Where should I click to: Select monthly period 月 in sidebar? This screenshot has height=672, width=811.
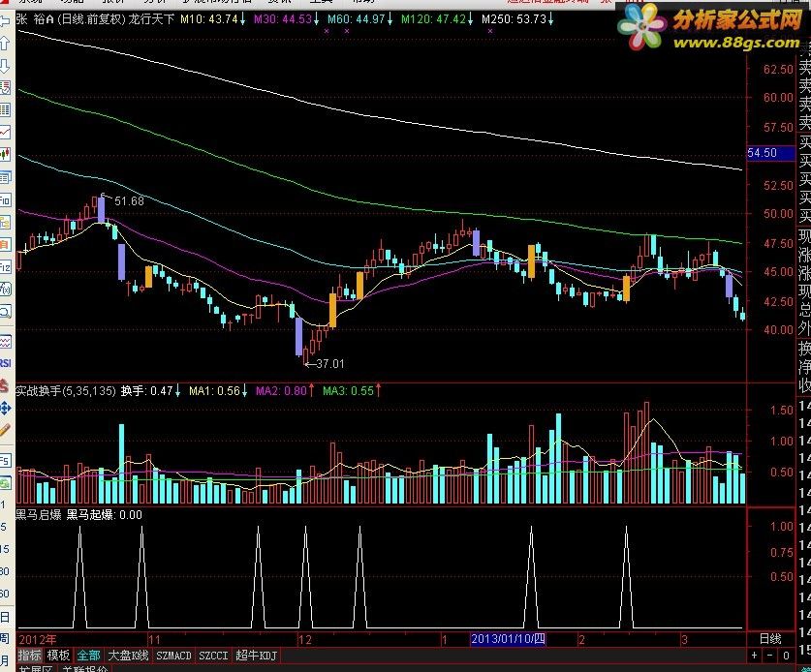tap(4, 660)
